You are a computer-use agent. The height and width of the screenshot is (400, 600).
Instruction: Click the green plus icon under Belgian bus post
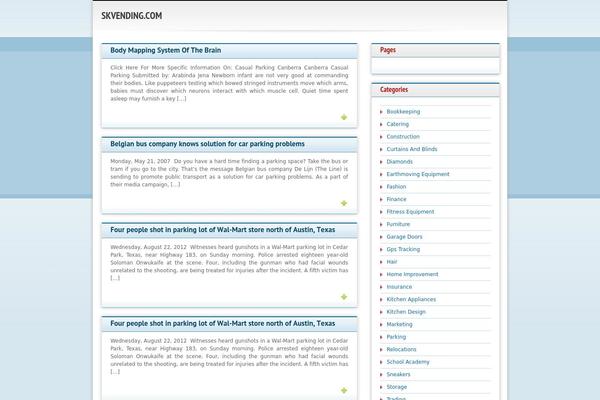(x=344, y=203)
